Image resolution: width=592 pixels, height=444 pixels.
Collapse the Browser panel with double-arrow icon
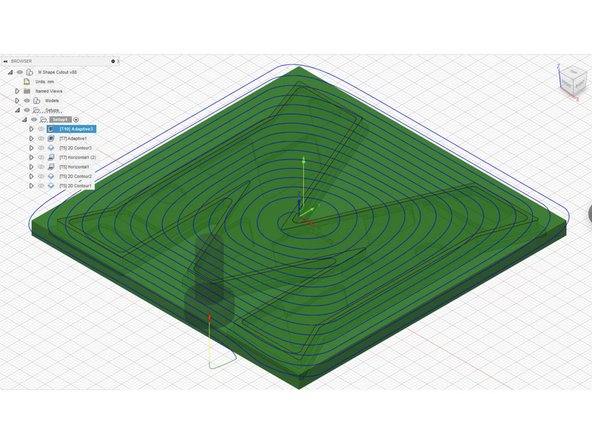click(6, 61)
